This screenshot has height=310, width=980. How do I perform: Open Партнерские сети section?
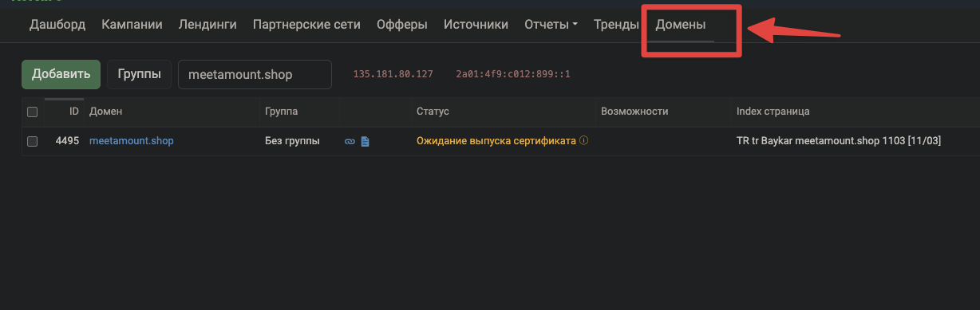click(x=306, y=25)
